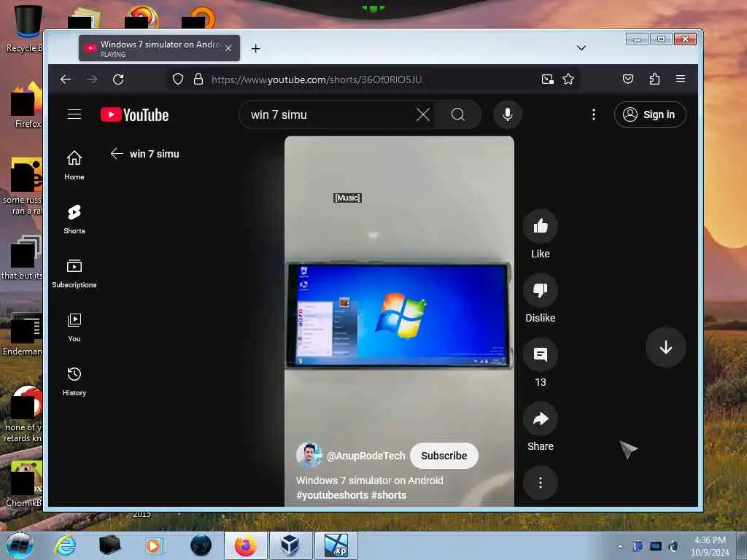
Task: Click the youtube.com URL address
Action: point(317,79)
